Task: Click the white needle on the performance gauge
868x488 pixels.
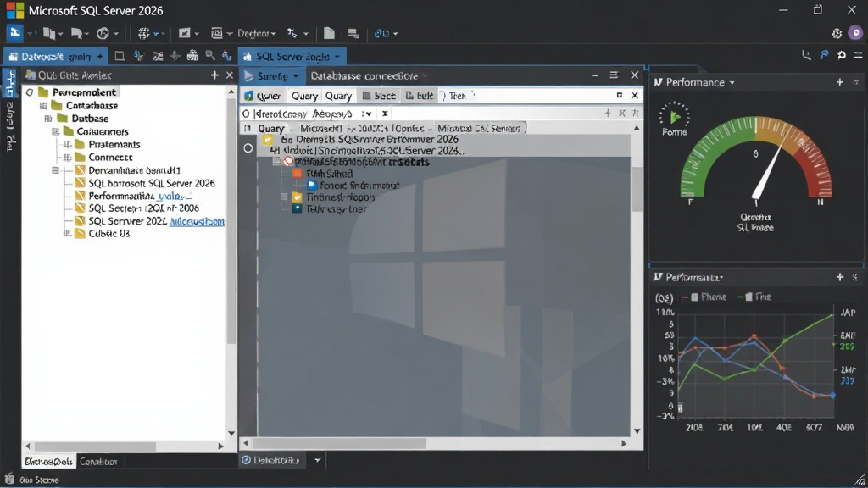Action: point(770,169)
